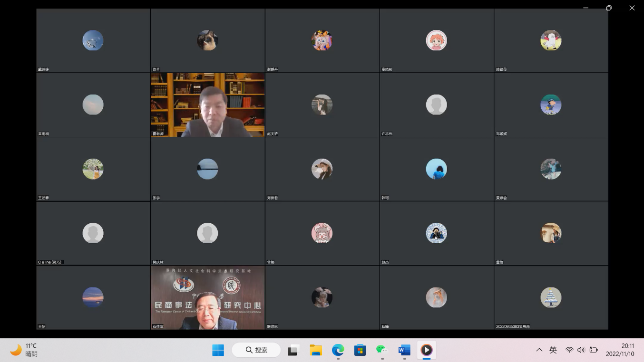Launch Microsoft Edge from the taskbar
This screenshot has width=644, height=362.
(338, 350)
